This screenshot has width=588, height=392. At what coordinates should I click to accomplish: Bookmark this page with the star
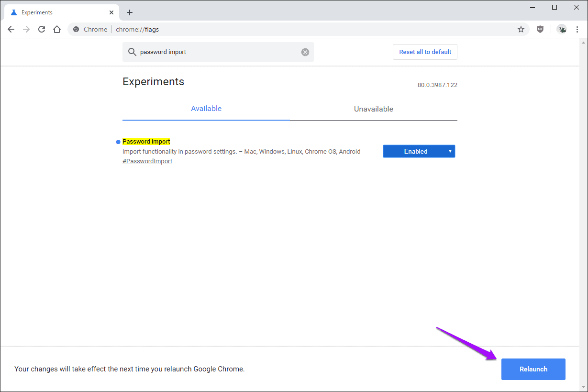(521, 29)
